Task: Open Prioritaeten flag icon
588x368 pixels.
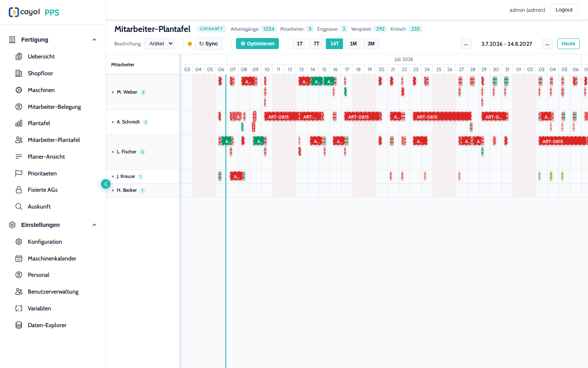Action: [x=19, y=173]
